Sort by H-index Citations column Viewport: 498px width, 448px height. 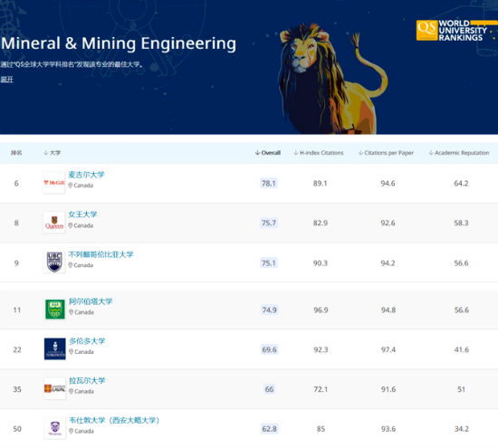pyautogui.click(x=318, y=153)
